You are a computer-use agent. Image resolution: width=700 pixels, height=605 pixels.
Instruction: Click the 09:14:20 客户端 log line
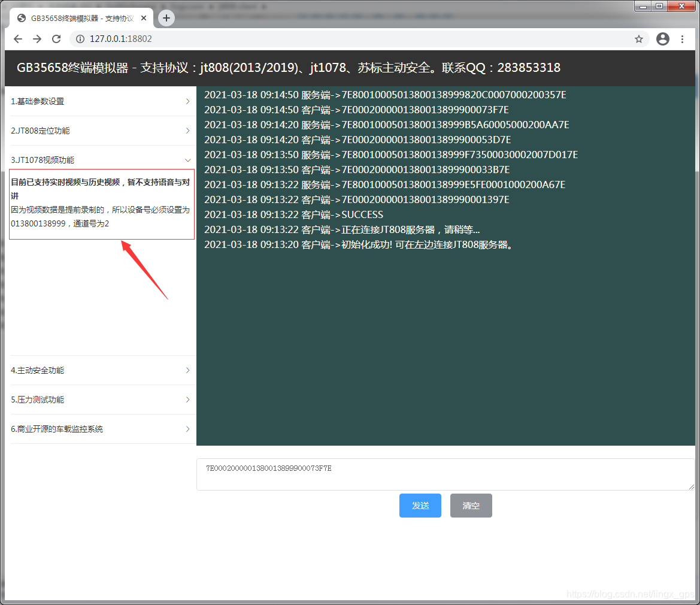coord(357,140)
